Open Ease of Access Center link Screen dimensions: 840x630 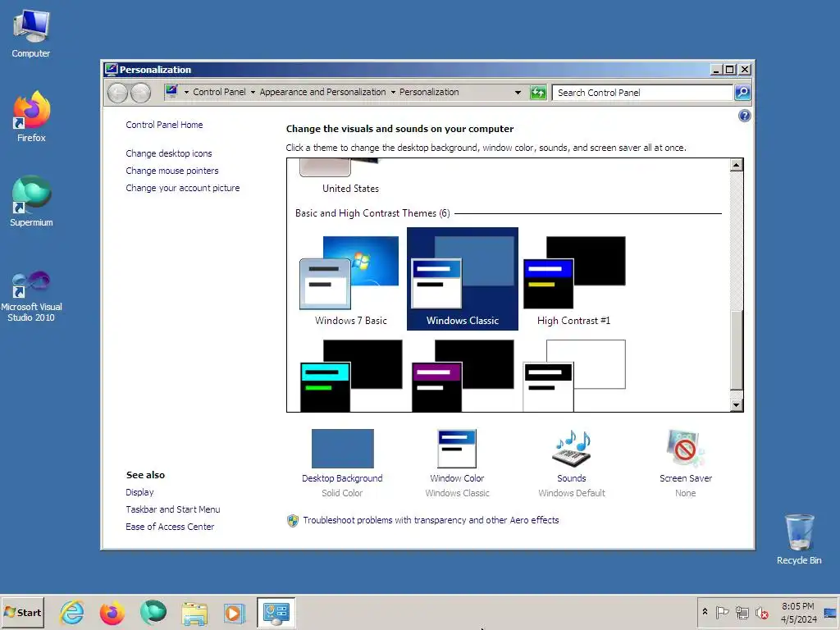click(169, 527)
